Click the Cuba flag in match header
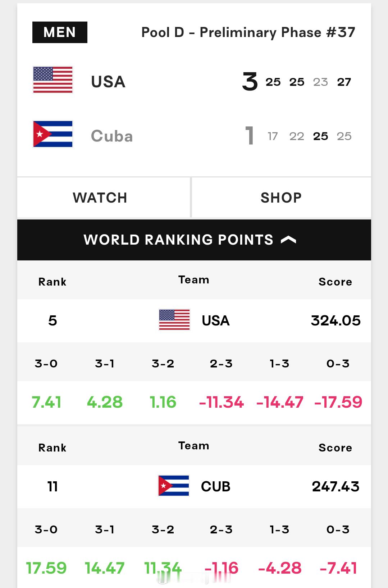 [x=53, y=134]
